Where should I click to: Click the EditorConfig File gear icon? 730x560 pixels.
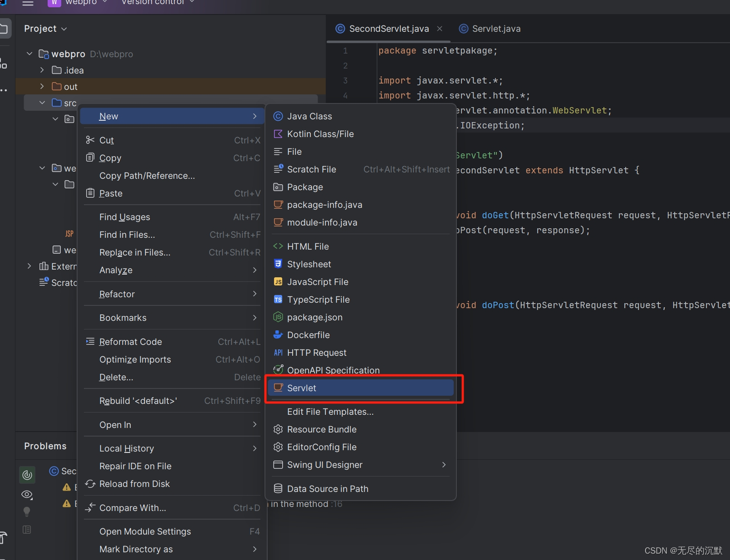coord(278,447)
